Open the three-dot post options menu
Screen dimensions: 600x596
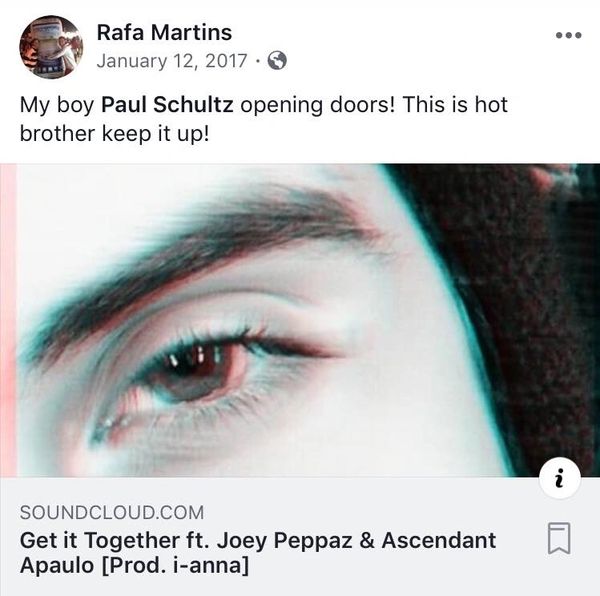tap(568, 35)
